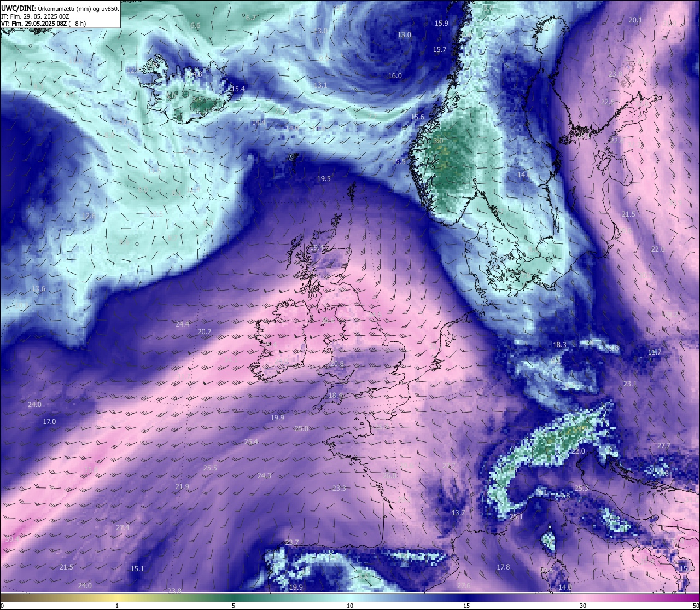Click the 15.5 value label
The width and height of the screenshot is (700, 610).
click(399, 161)
